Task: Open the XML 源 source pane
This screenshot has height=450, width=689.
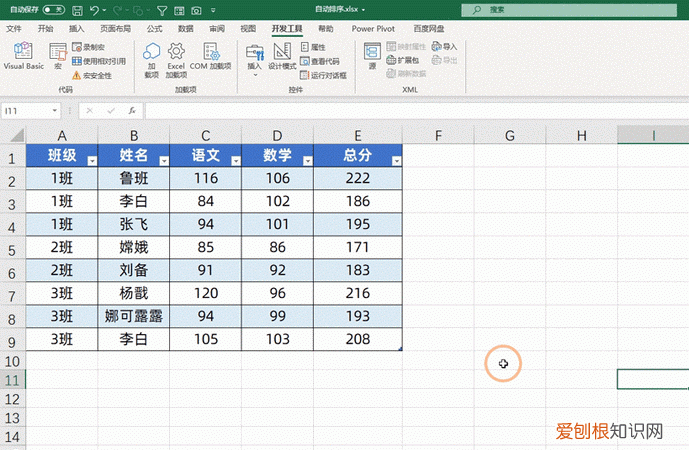Action: point(372,55)
